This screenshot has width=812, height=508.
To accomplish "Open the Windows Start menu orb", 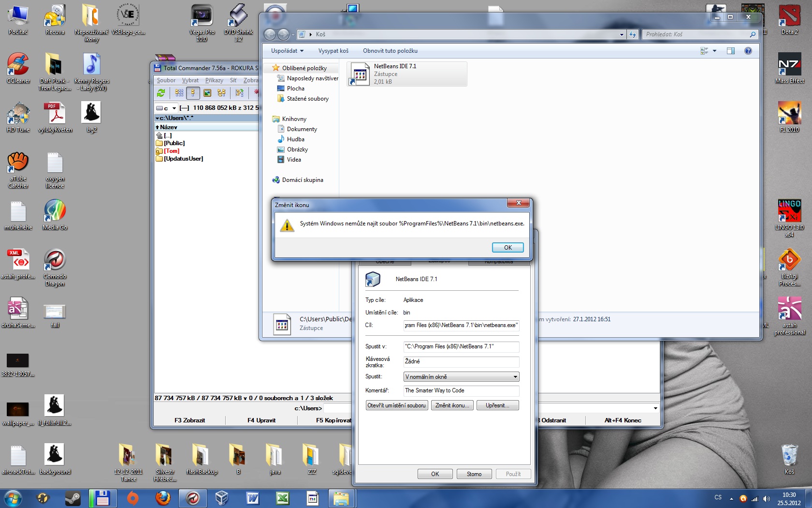I will pyautogui.click(x=13, y=498).
